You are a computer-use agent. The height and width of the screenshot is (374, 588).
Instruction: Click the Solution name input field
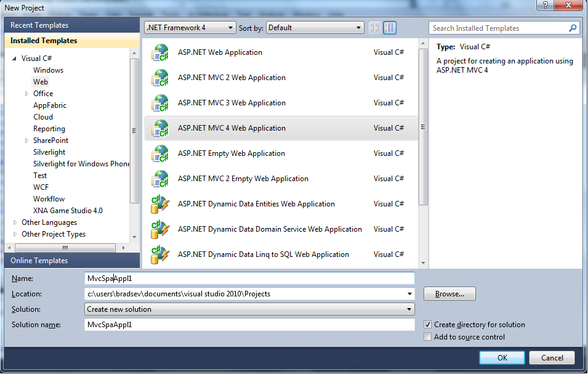(x=249, y=325)
